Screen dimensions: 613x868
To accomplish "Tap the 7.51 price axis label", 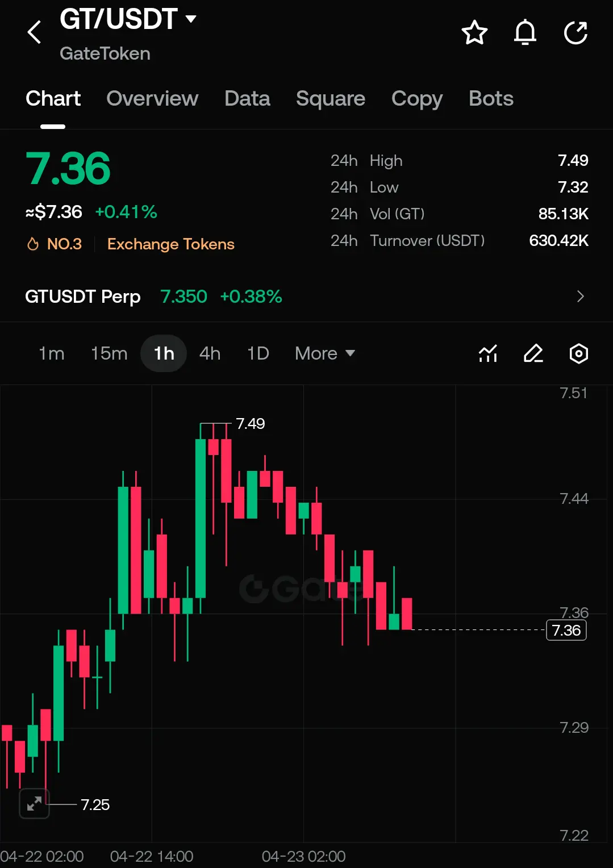I will point(573,393).
